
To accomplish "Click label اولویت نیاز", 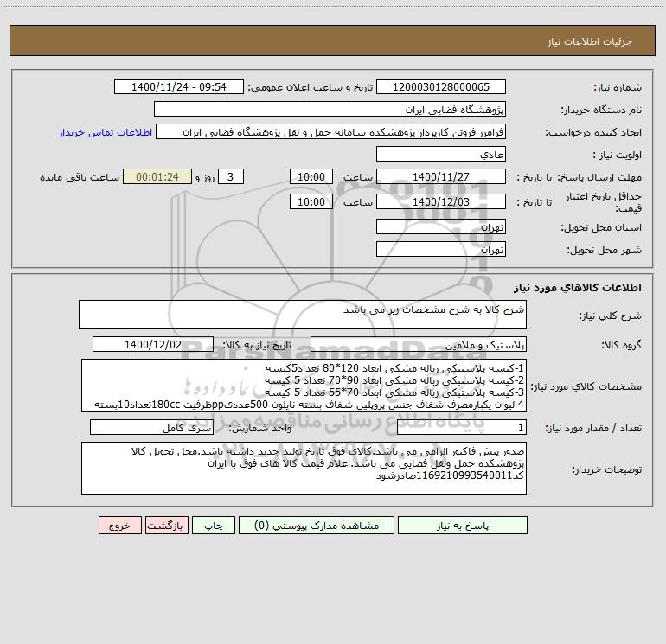I will [x=618, y=155].
